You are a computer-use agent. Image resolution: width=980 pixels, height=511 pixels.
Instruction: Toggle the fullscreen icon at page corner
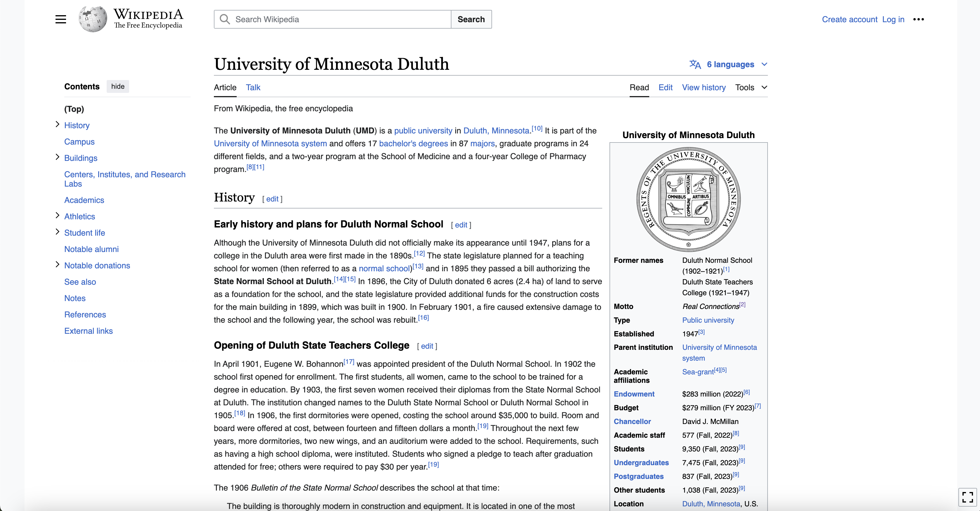coord(967,497)
